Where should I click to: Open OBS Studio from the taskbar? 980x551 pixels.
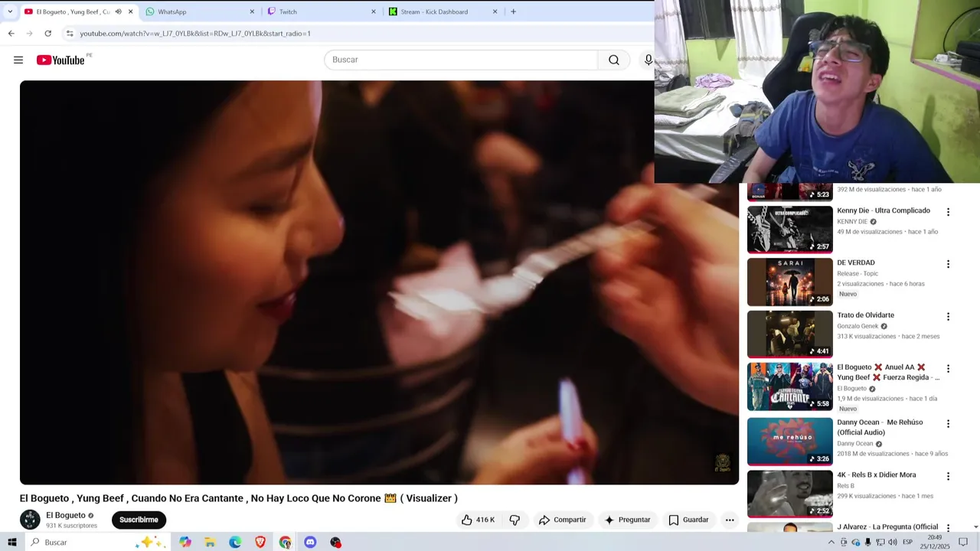click(335, 542)
